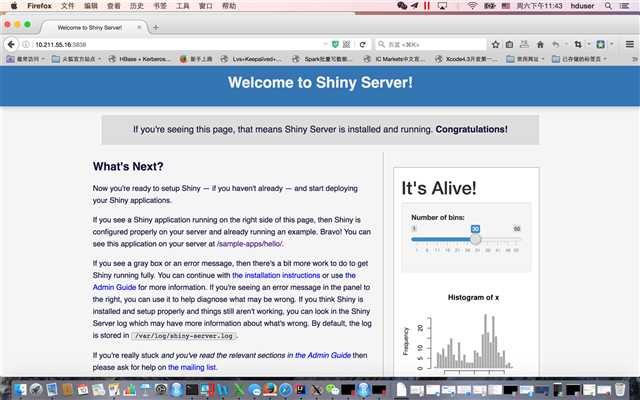Click the crop screenshot toolbar icon
The width and height of the screenshot is (640, 400).
pos(578,44)
